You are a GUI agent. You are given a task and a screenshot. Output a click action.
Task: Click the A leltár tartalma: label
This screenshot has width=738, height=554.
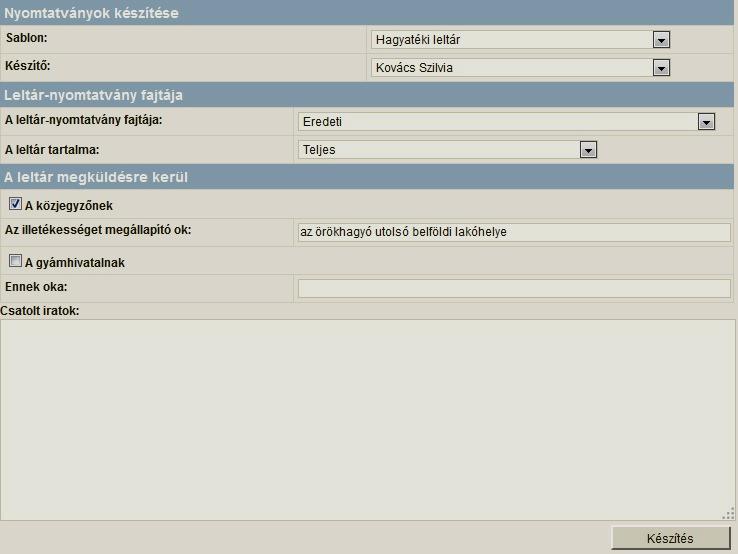coord(52,150)
